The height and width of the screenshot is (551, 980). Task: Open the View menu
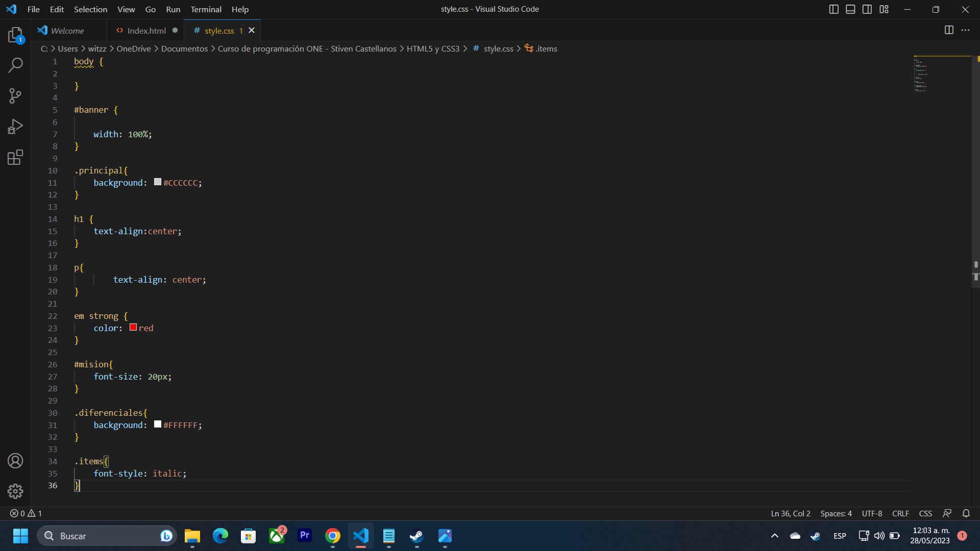click(126, 9)
